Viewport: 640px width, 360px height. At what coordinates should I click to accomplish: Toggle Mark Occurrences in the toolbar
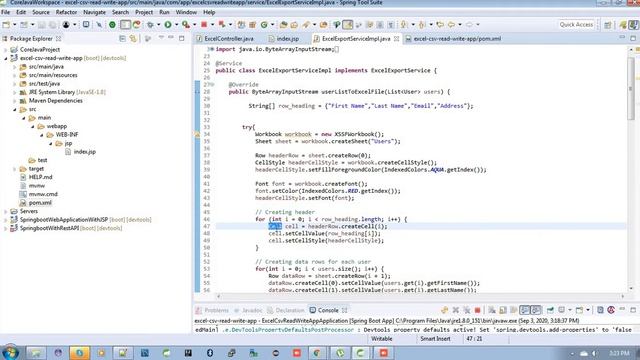coord(347,24)
